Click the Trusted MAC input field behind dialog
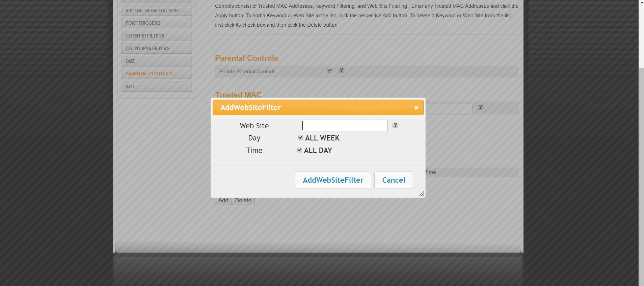Image resolution: width=644 pixels, height=286 pixels. click(x=449, y=108)
